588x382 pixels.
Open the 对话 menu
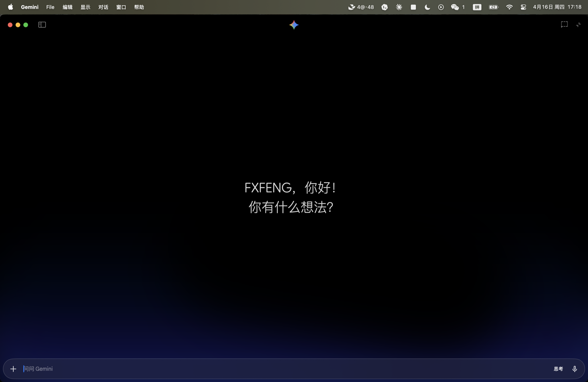pos(103,7)
